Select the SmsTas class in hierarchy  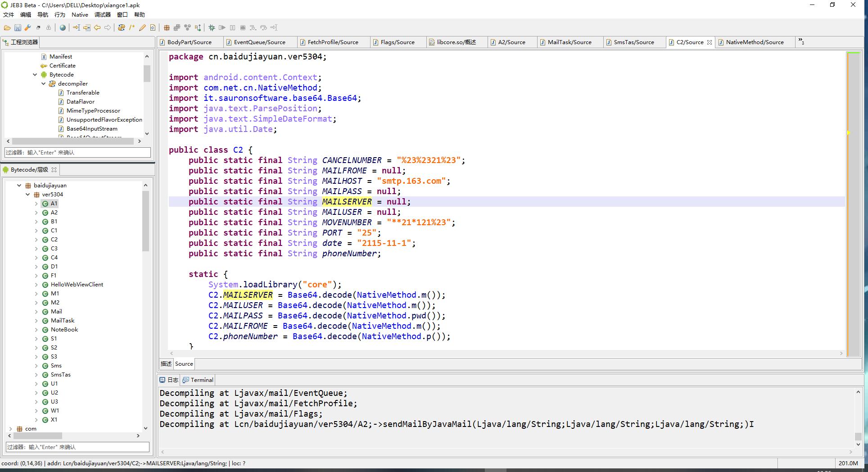point(60,375)
